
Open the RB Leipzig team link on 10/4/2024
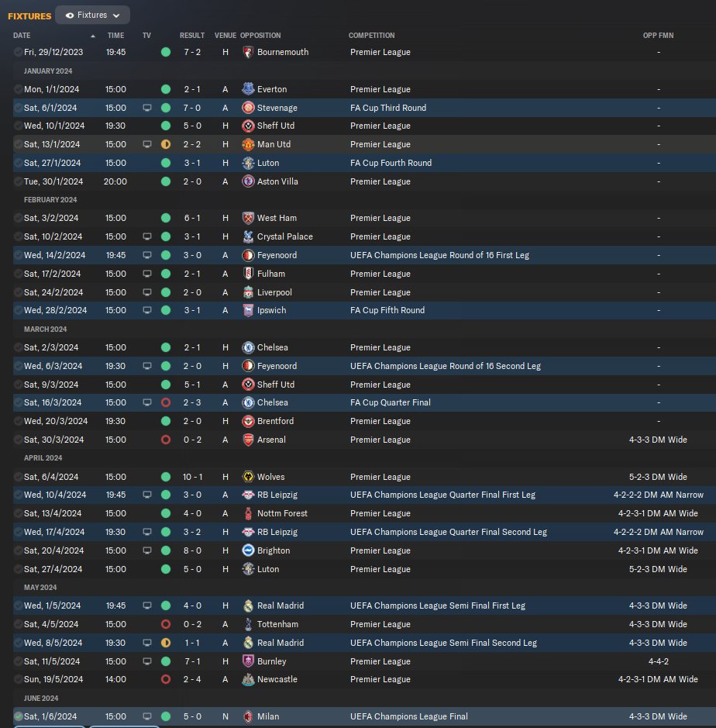coord(277,495)
